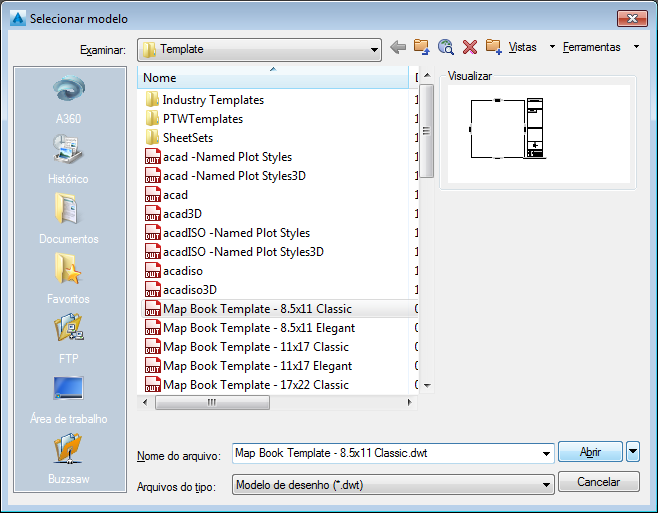The height and width of the screenshot is (513, 658).
Task: Select the acad3D template file
Action: [174, 214]
